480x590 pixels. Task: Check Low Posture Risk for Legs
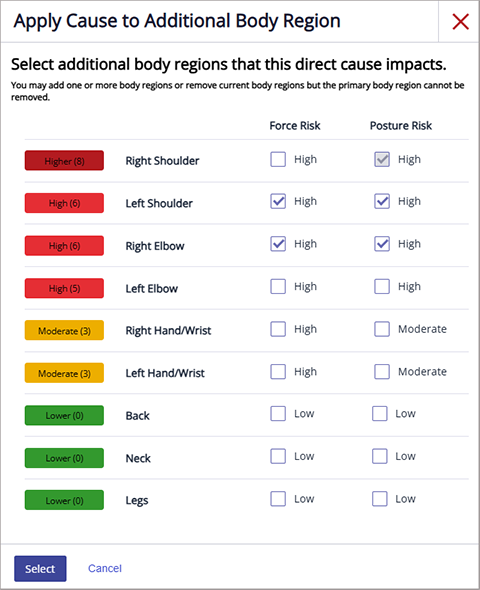(x=380, y=499)
